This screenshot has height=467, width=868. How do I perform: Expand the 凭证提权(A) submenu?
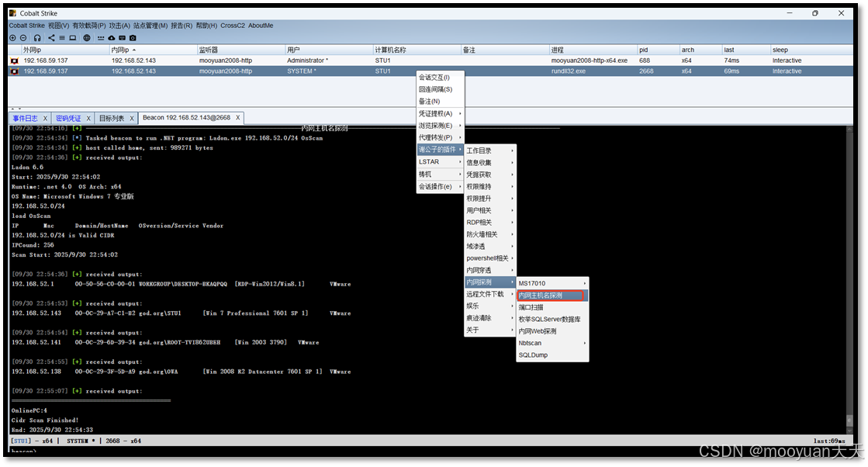tap(440, 114)
